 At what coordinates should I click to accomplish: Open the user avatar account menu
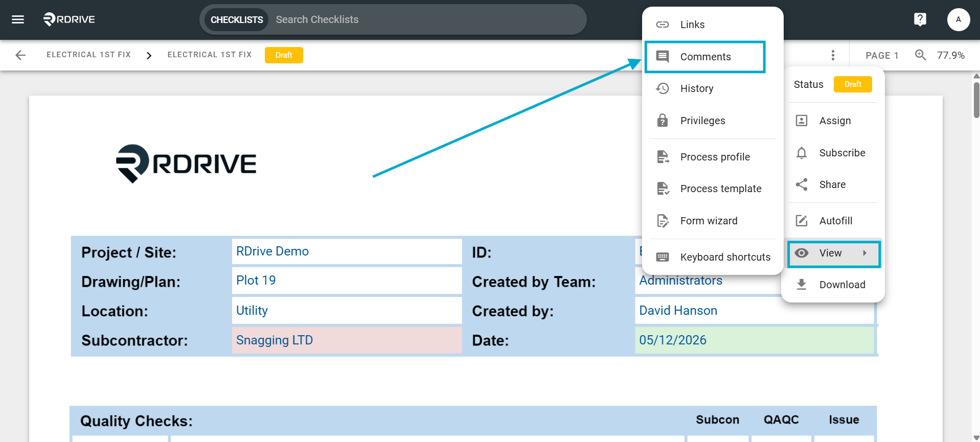coord(958,19)
